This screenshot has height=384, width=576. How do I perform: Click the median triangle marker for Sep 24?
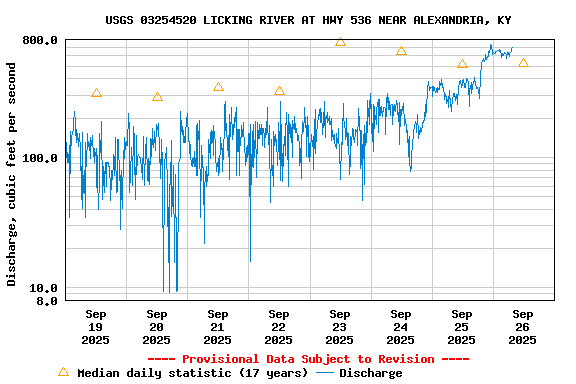point(401,51)
